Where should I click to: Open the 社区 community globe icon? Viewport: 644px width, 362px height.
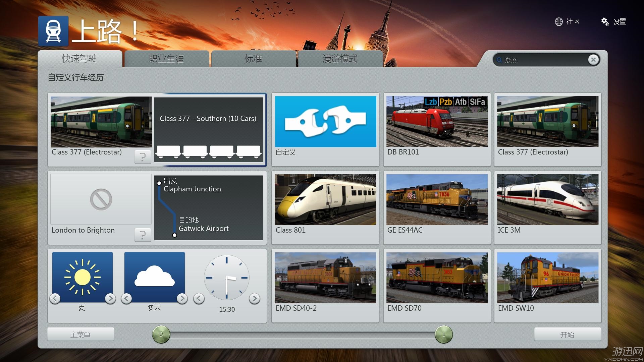pyautogui.click(x=558, y=22)
